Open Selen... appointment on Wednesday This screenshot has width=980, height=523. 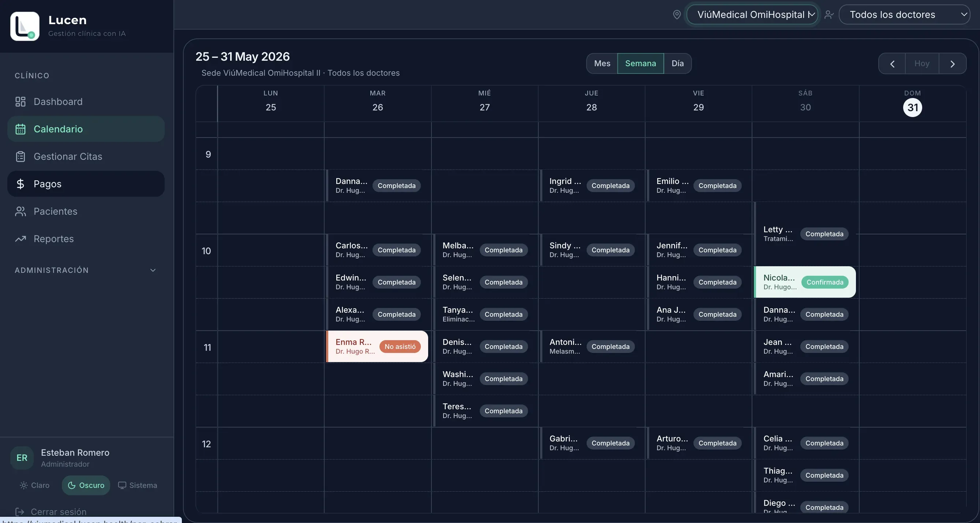click(484, 282)
